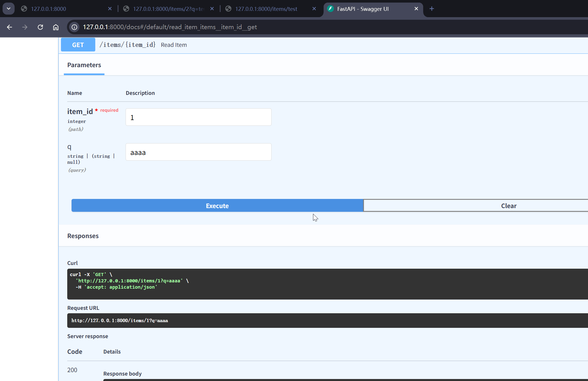Viewport: 588px width, 381px height.
Task: Close the FastAPI Swagger UI tab
Action: tap(416, 9)
